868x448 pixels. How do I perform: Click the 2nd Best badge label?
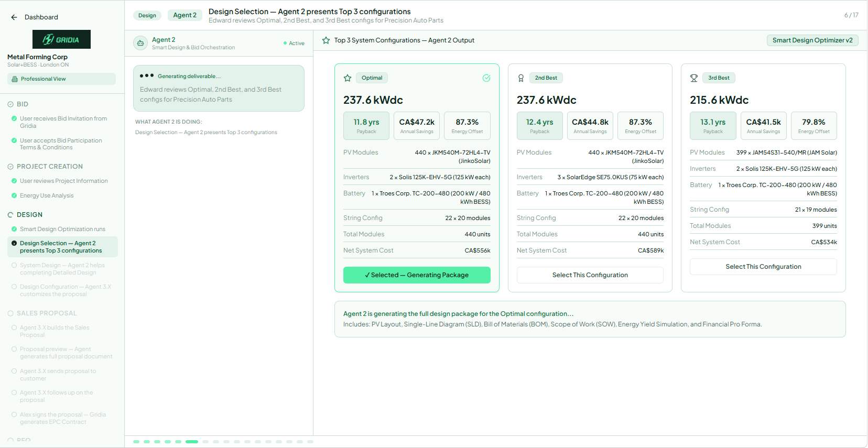[546, 78]
